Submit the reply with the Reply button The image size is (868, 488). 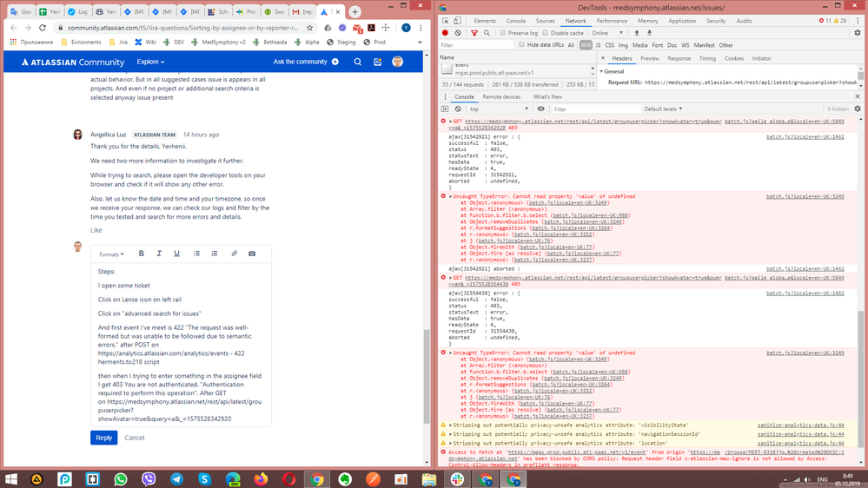click(103, 438)
